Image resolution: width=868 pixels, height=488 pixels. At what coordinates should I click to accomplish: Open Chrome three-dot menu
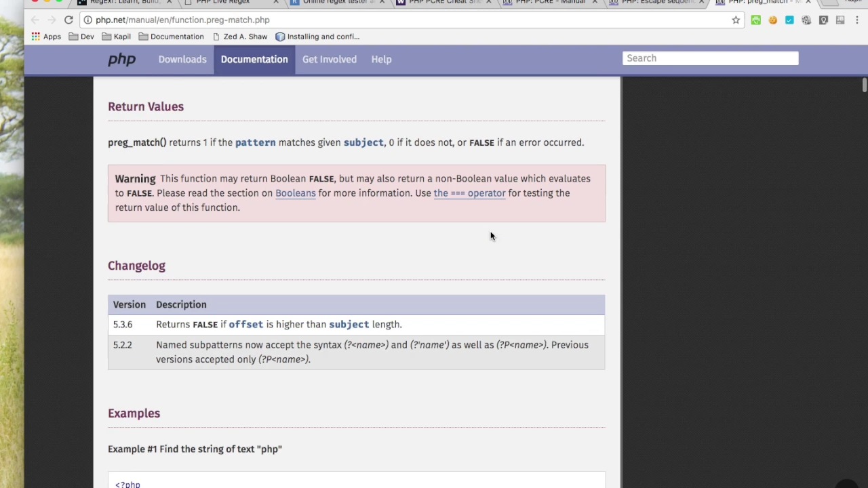point(857,20)
